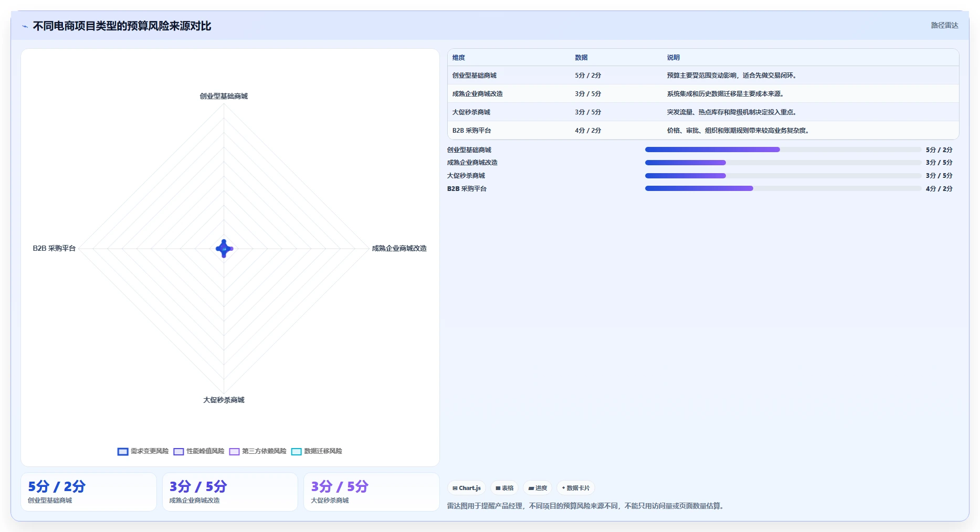Select the 进度 chip

point(538,488)
